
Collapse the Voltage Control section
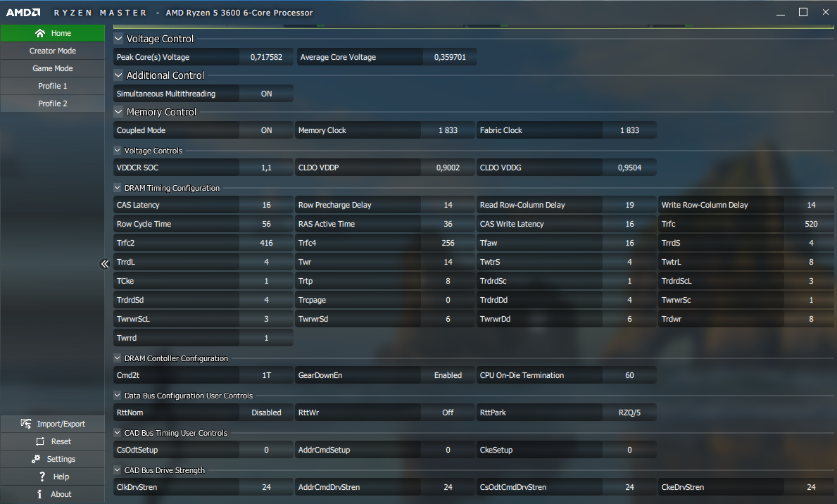point(118,39)
